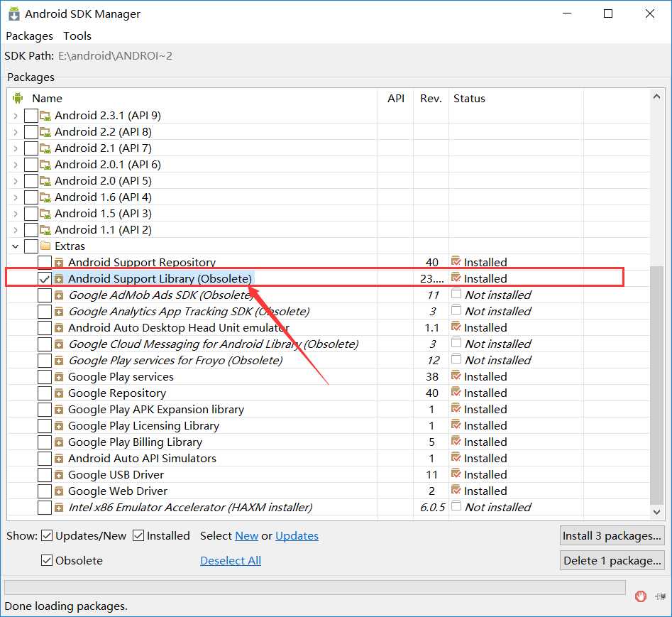Click the not-installed status icon for Google AdMob Ads SDK
Viewport: 672px width, 617px height.
pyautogui.click(x=456, y=294)
